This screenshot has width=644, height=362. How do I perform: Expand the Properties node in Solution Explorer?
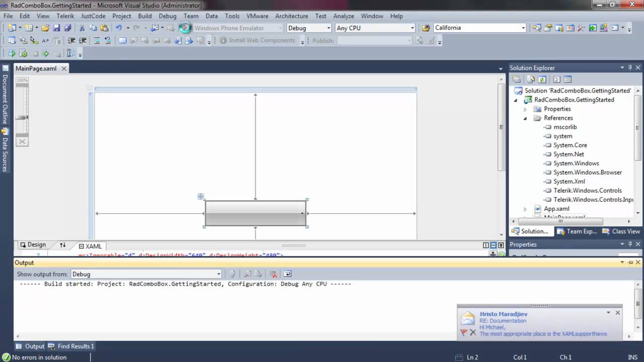pyautogui.click(x=525, y=109)
